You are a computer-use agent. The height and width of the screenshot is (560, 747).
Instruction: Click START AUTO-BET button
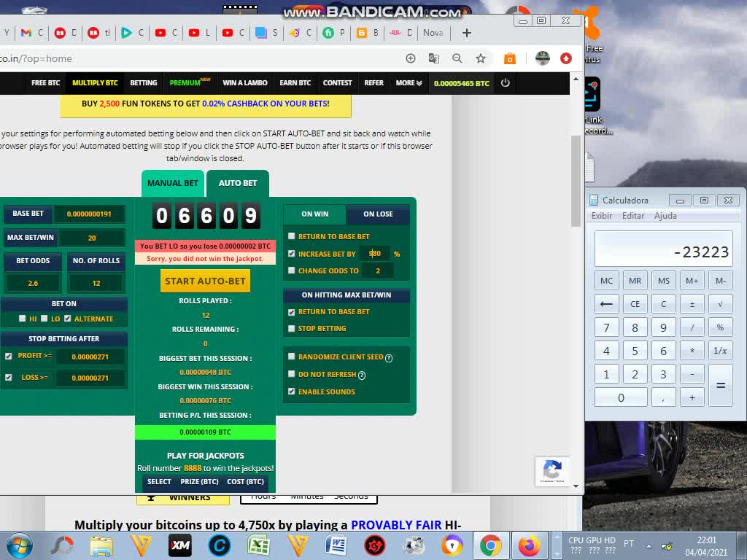click(x=205, y=281)
